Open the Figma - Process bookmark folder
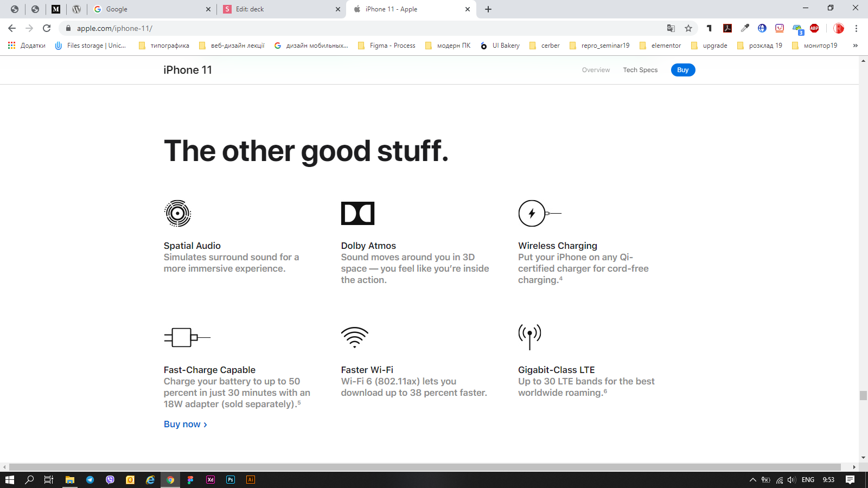 pyautogui.click(x=387, y=46)
